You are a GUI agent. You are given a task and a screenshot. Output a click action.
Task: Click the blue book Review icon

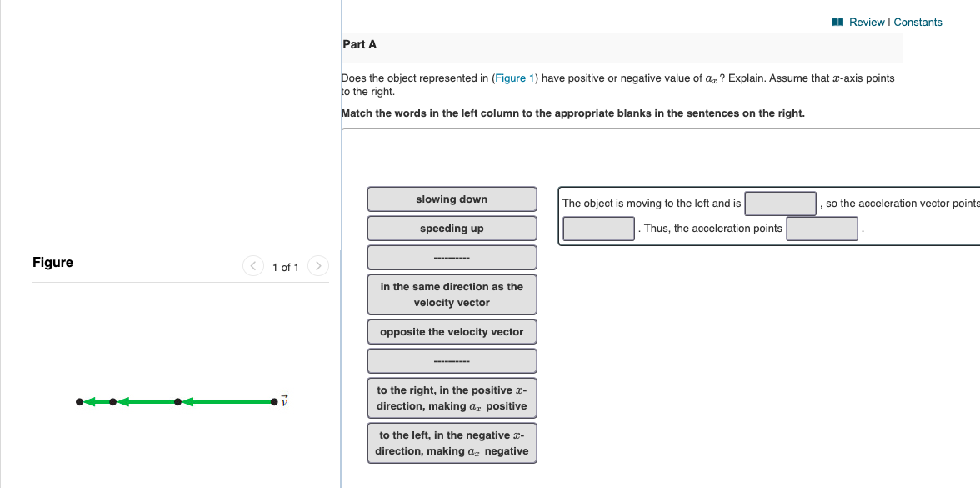(x=837, y=22)
